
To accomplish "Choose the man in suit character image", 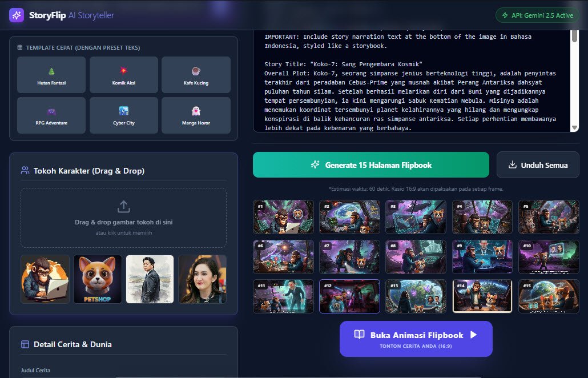I will pos(150,279).
